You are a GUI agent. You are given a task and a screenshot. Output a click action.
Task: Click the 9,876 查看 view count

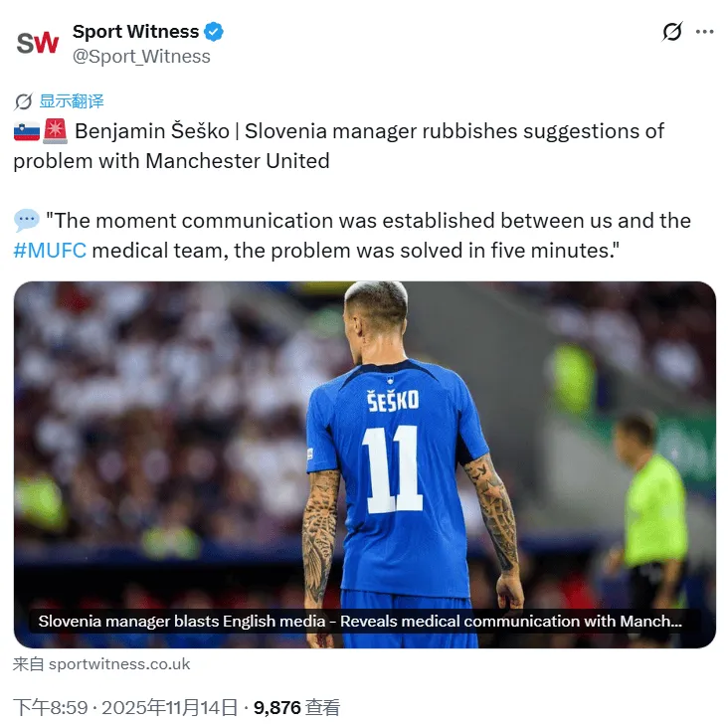tap(296, 708)
